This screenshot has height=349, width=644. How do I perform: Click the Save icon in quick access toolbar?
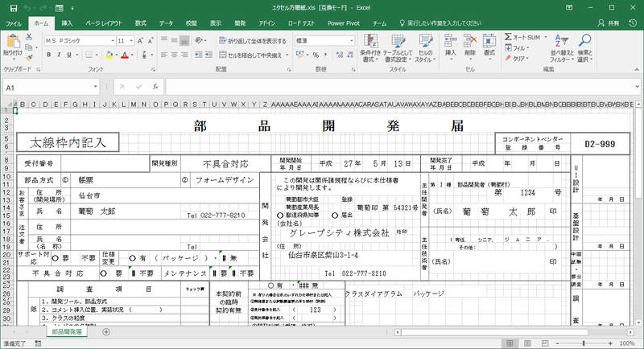[x=9, y=8]
